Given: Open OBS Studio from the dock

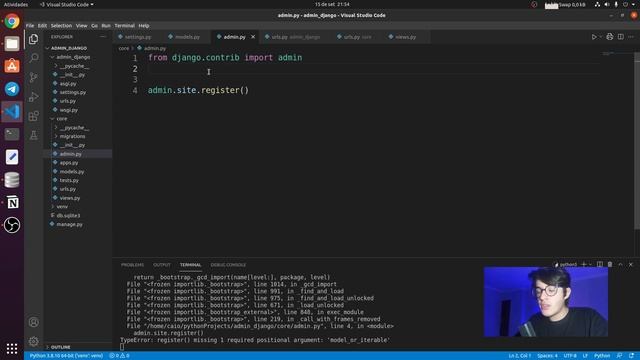Looking at the screenshot, I should 12,225.
